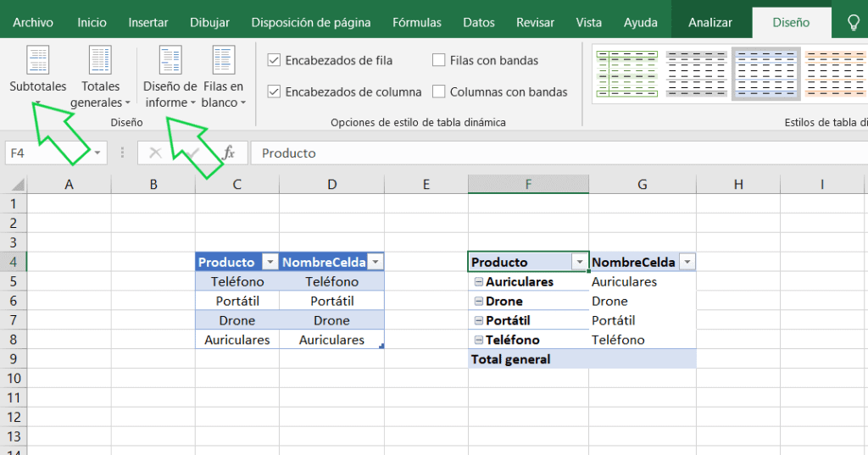Image resolution: width=868 pixels, height=455 pixels.
Task: Switch to the Insertar tab
Action: [x=147, y=23]
